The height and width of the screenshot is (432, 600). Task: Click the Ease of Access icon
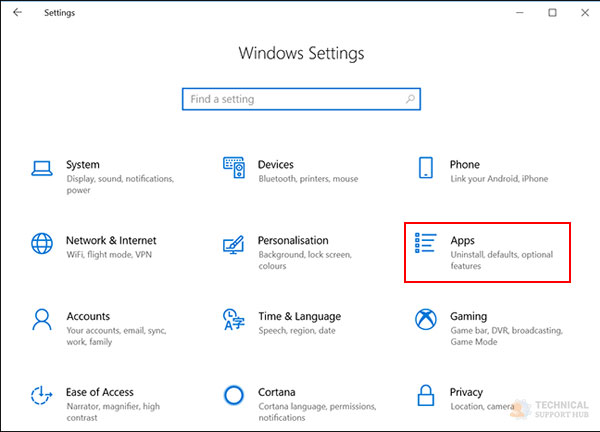point(41,395)
